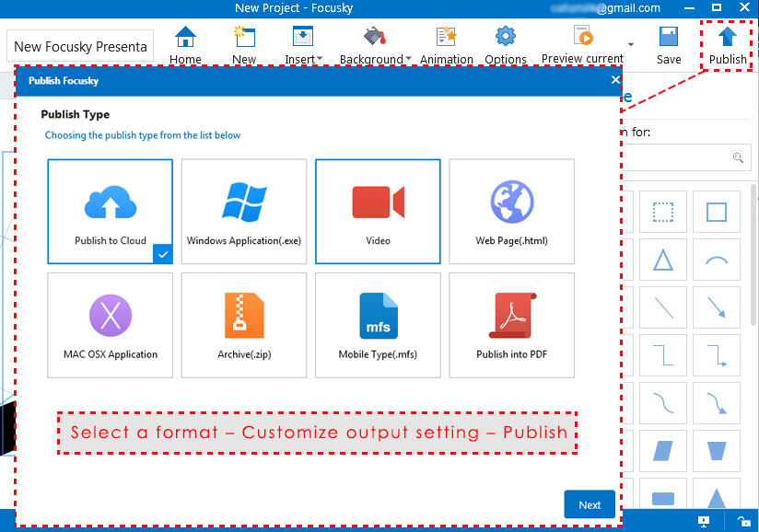Select the solid rectangle shape
759x532 pixels.
point(717,212)
